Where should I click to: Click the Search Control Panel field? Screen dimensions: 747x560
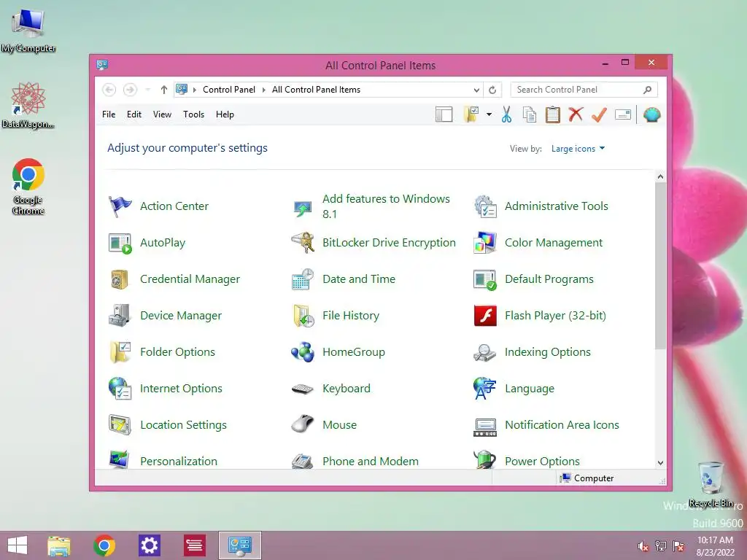(x=584, y=90)
